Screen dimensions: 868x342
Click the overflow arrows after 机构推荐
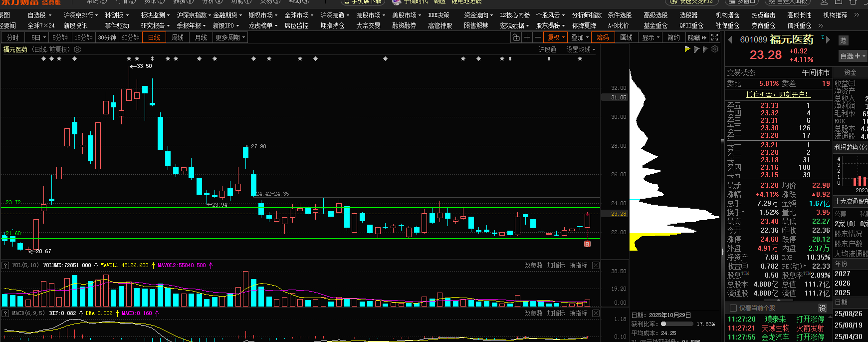pyautogui.click(x=857, y=15)
